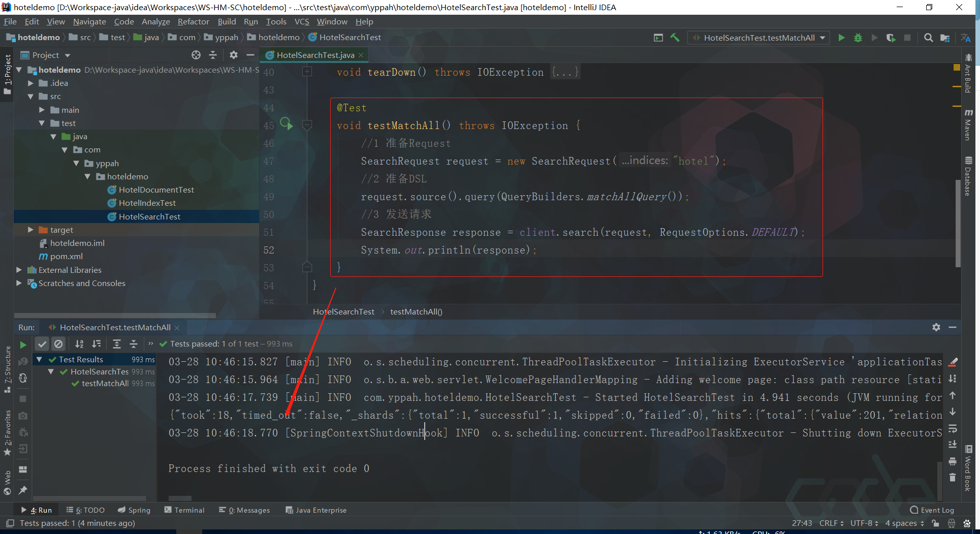This screenshot has width=980, height=534.
Task: Collapse the Test Results tree node
Action: pos(39,359)
